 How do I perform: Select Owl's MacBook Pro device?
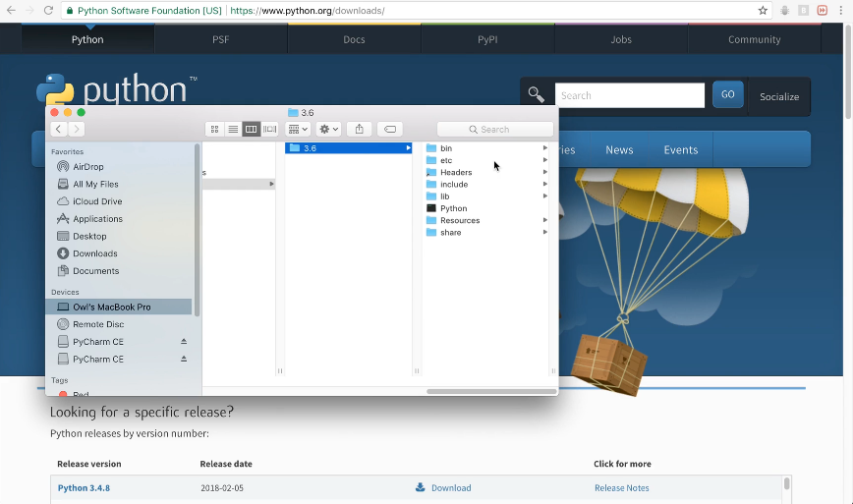coord(119,307)
